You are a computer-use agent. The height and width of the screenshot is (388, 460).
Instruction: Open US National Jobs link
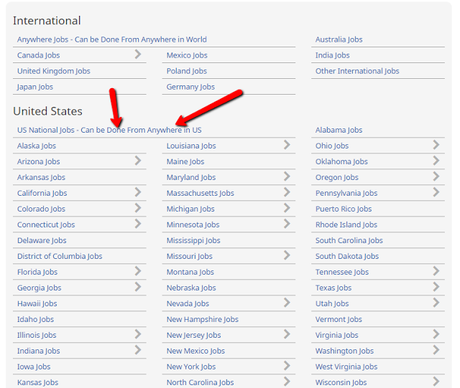point(109,130)
